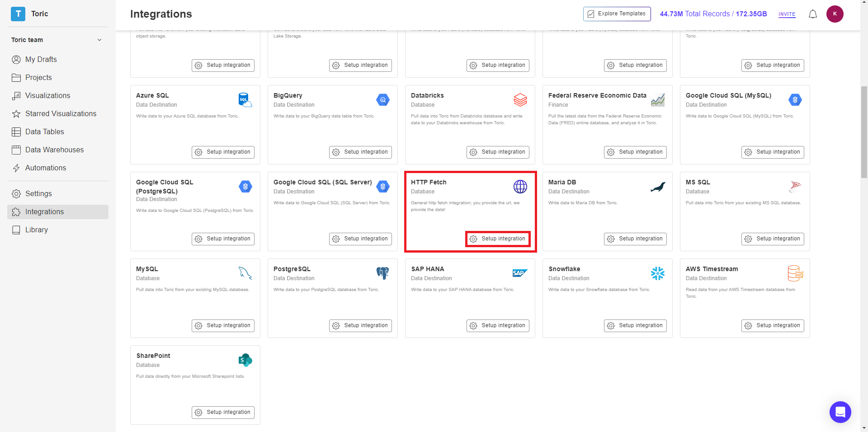This screenshot has width=868, height=432.
Task: Click MS SQL logo icon
Action: pos(795,187)
